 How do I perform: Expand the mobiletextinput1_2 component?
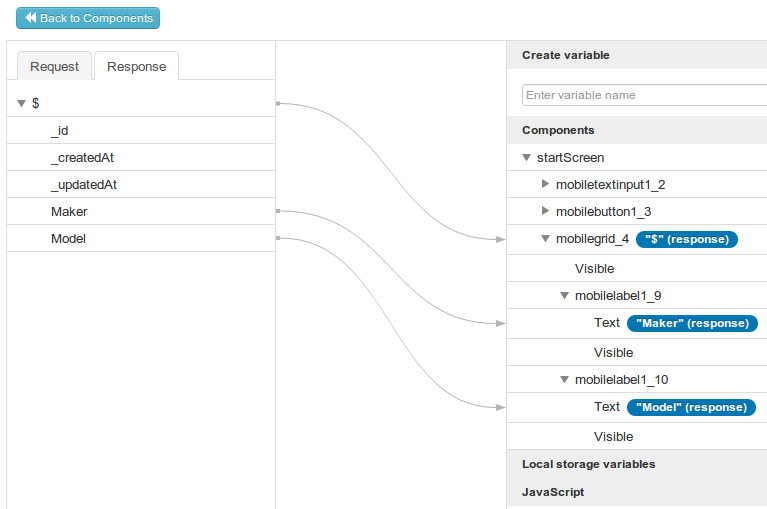[x=545, y=184]
